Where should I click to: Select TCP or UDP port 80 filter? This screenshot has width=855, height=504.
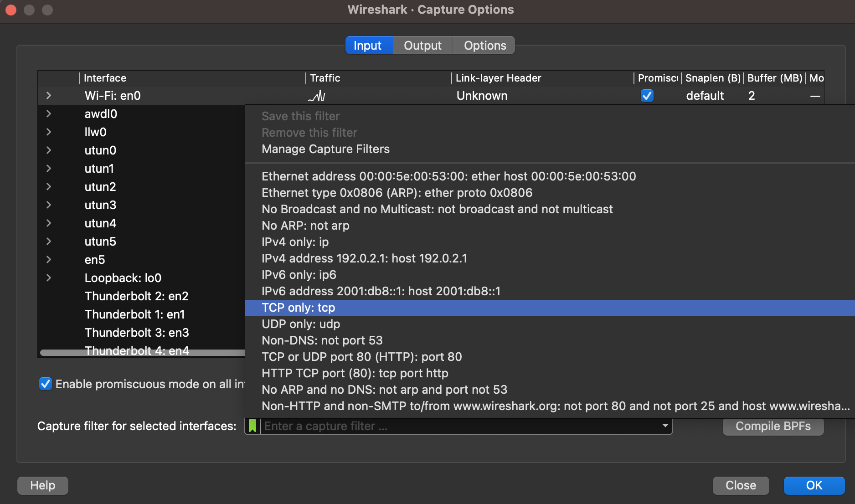[550, 357]
